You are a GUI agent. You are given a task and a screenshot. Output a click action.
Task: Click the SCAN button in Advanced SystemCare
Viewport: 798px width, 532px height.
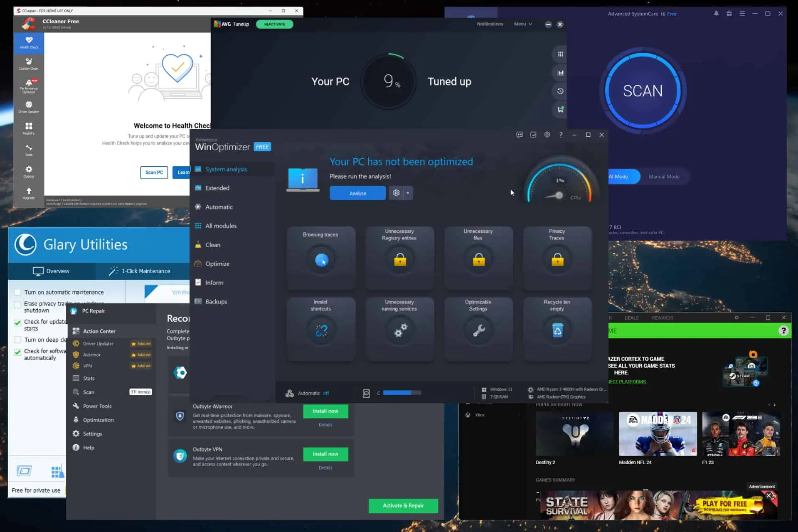[643, 90]
